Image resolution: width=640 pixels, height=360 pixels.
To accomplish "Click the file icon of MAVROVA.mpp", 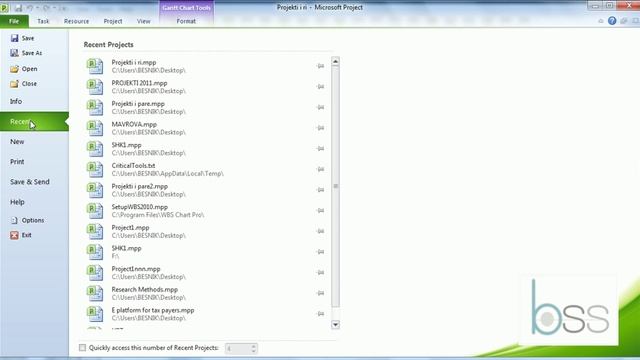I will (95, 128).
